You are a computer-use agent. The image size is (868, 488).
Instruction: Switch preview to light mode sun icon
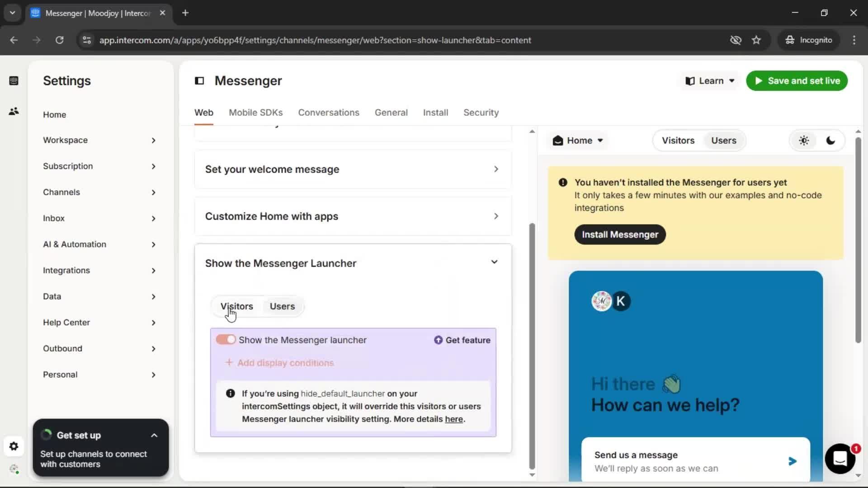click(804, 141)
